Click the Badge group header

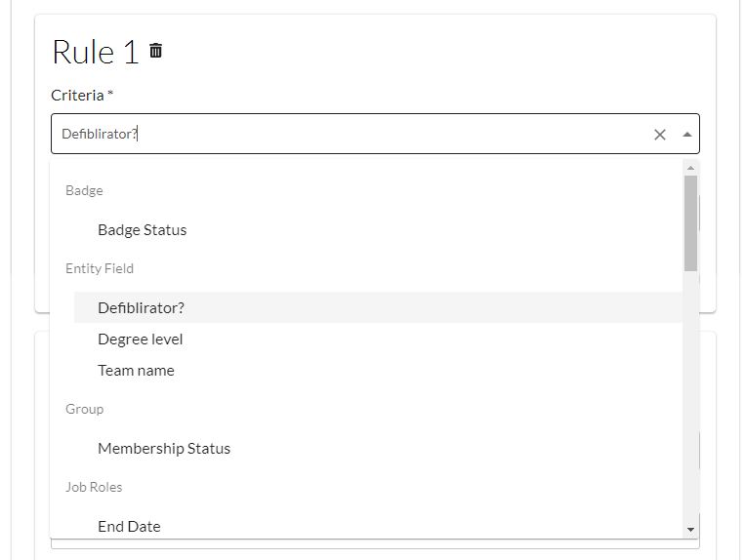point(84,191)
